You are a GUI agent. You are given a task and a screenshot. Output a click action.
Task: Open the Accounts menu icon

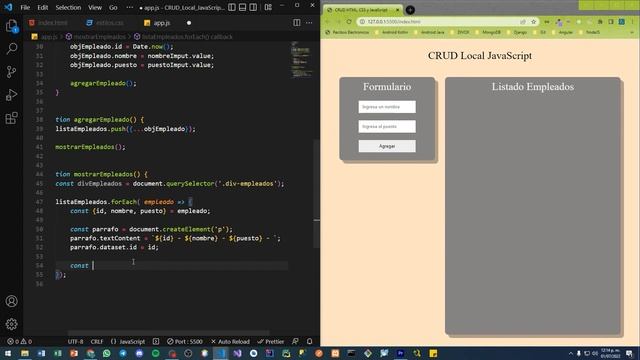11,301
